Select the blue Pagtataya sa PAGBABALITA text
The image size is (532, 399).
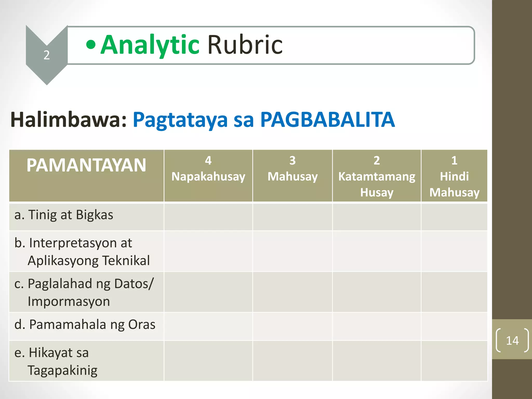click(264, 120)
